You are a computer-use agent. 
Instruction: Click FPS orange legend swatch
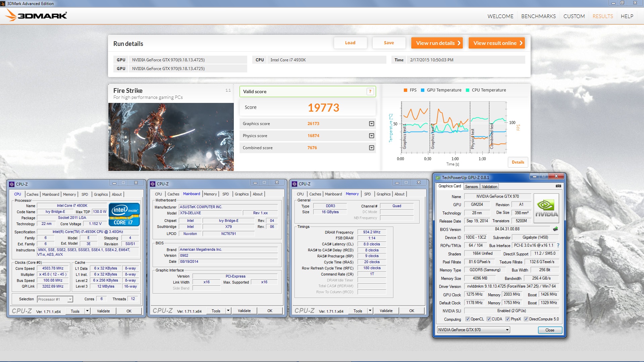(x=406, y=90)
